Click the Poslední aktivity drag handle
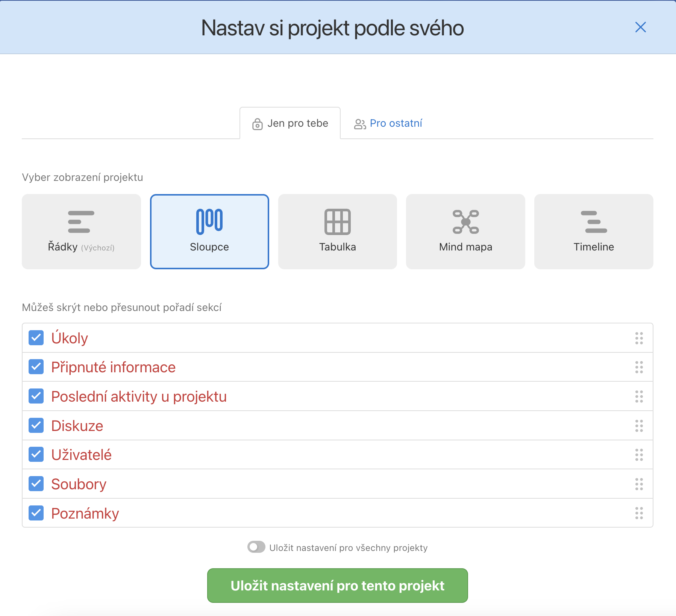Image resolution: width=676 pixels, height=616 pixels. click(x=639, y=396)
